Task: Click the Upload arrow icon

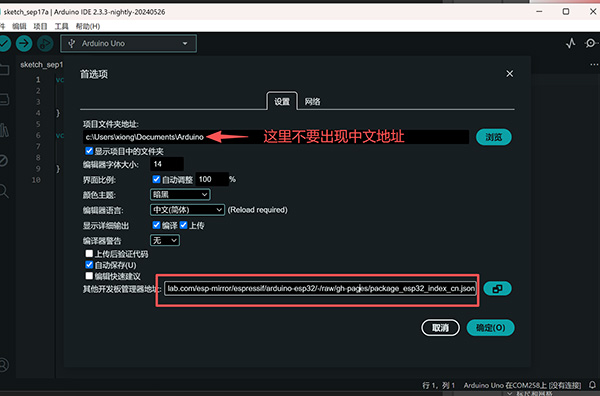Action: coord(24,44)
